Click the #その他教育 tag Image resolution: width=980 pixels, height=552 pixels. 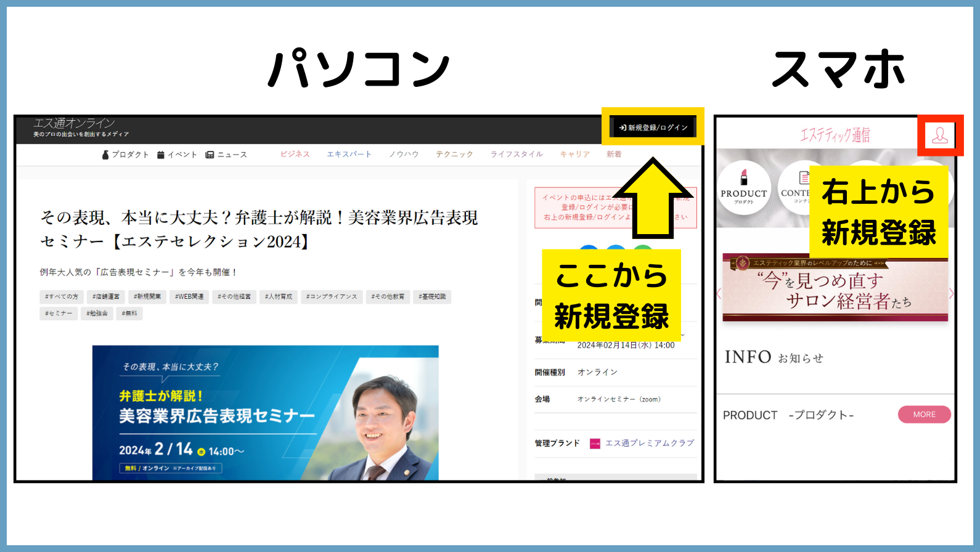point(388,296)
